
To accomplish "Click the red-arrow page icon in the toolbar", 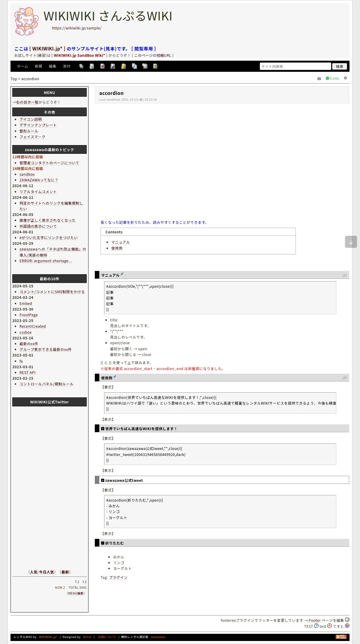I will (x=102, y=66).
